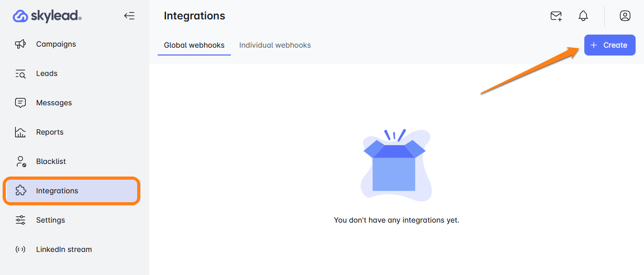644x275 pixels.
Task: Switch to the Global webhooks tab
Action: (194, 45)
